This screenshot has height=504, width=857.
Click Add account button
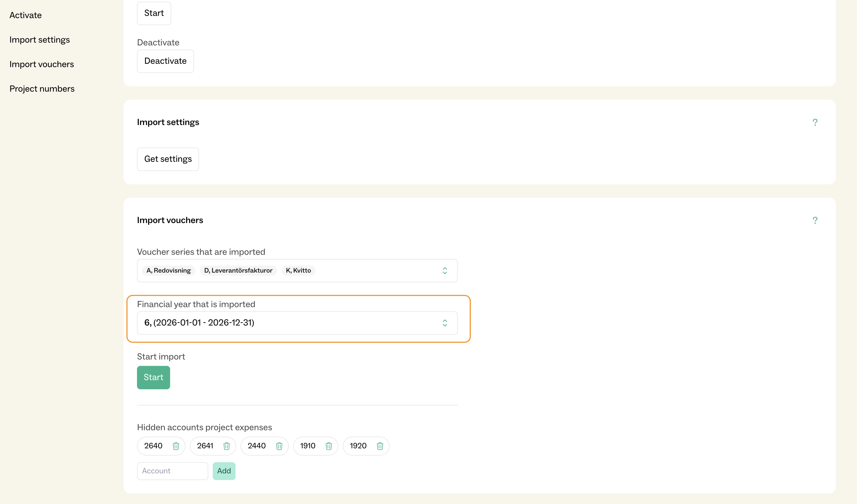click(x=224, y=471)
